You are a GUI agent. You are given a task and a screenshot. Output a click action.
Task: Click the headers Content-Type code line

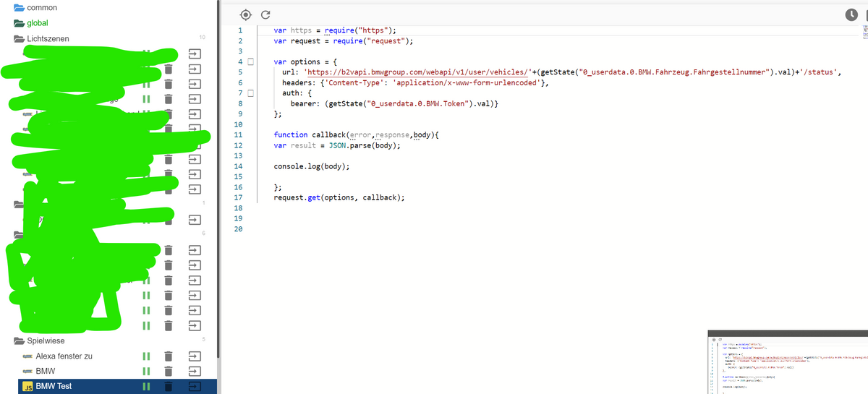[414, 83]
